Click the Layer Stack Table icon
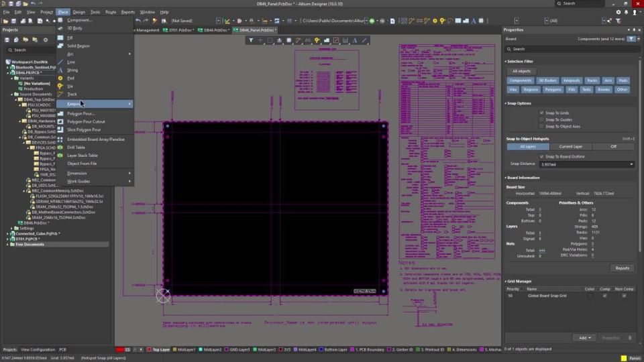Screen dimensions: 644x362 [60, 156]
